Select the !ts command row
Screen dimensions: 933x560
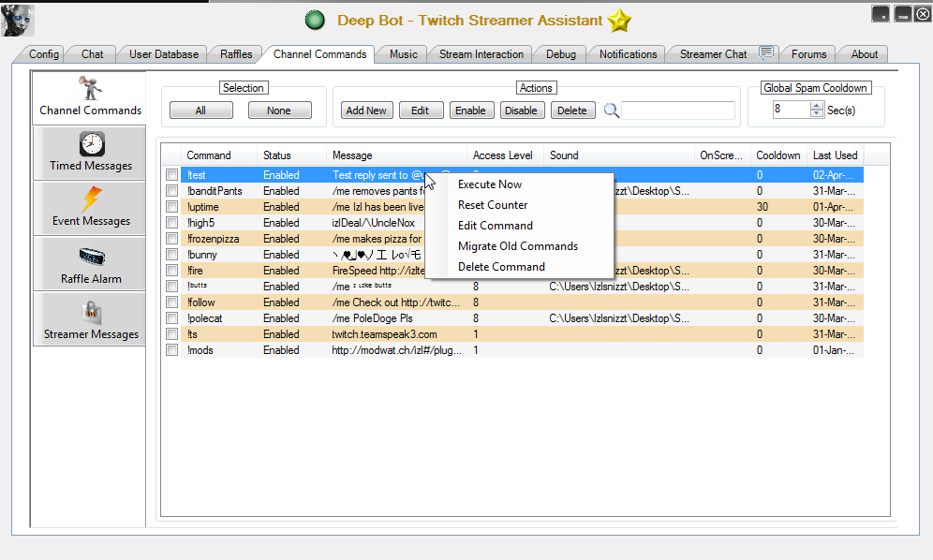pos(514,334)
